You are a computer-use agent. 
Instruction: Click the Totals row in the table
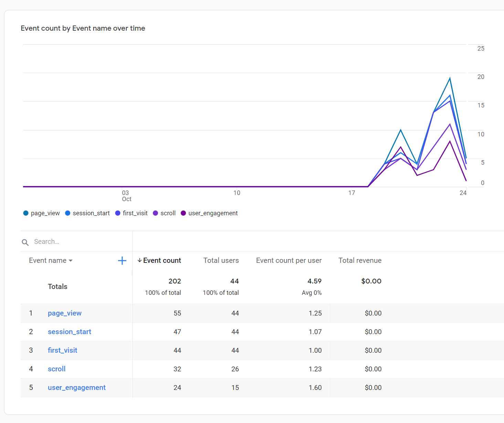click(x=57, y=286)
